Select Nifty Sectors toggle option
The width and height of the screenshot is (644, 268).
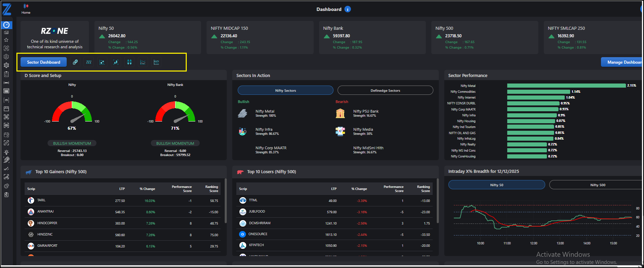click(x=285, y=90)
